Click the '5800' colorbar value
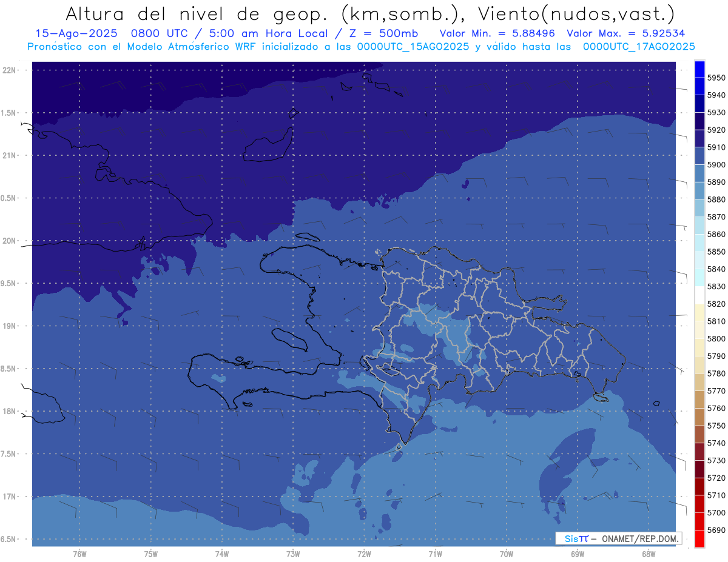The width and height of the screenshot is (728, 562). tap(716, 338)
